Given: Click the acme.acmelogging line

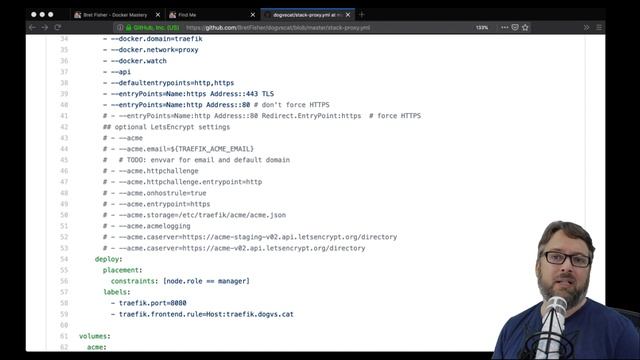Looking at the screenshot, I should pyautogui.click(x=147, y=226).
